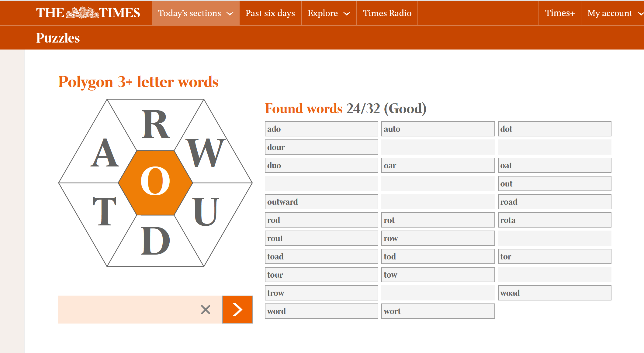Focus the word entry input field

coord(128,310)
